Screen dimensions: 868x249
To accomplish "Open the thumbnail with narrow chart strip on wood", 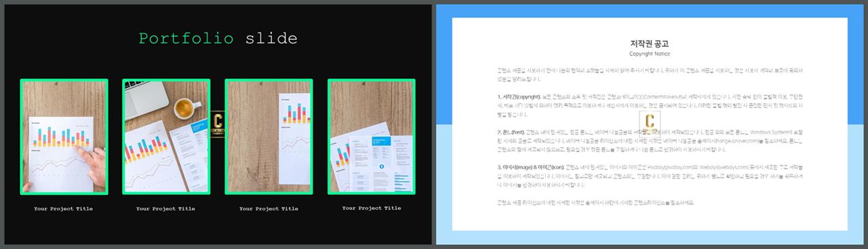I will pos(269,136).
